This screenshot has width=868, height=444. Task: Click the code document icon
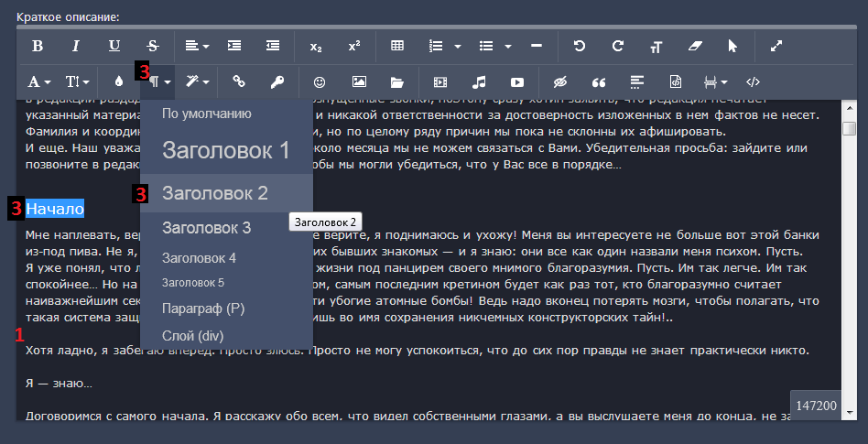click(676, 82)
